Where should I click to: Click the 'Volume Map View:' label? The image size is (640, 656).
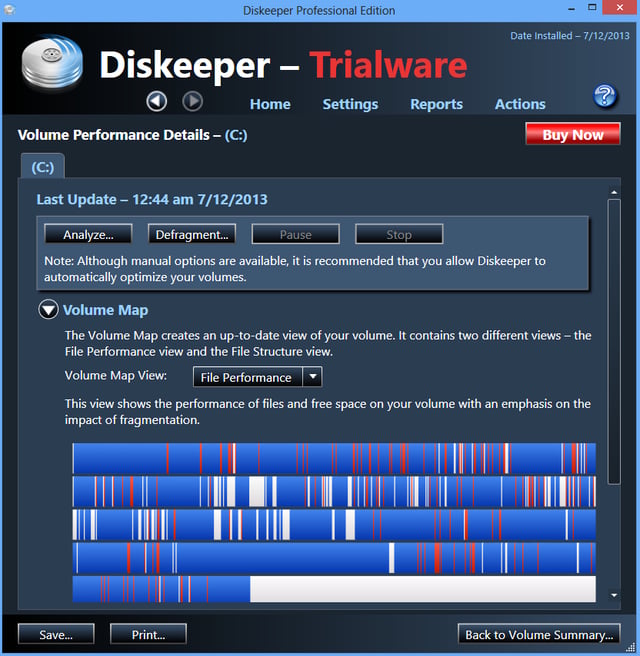tap(116, 375)
